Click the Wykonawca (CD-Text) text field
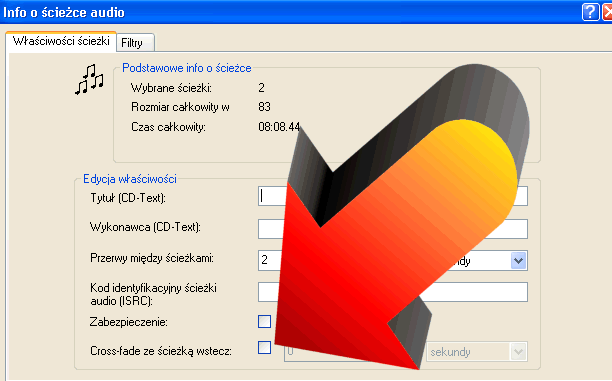Screen dimensions: 612x381 [393, 229]
